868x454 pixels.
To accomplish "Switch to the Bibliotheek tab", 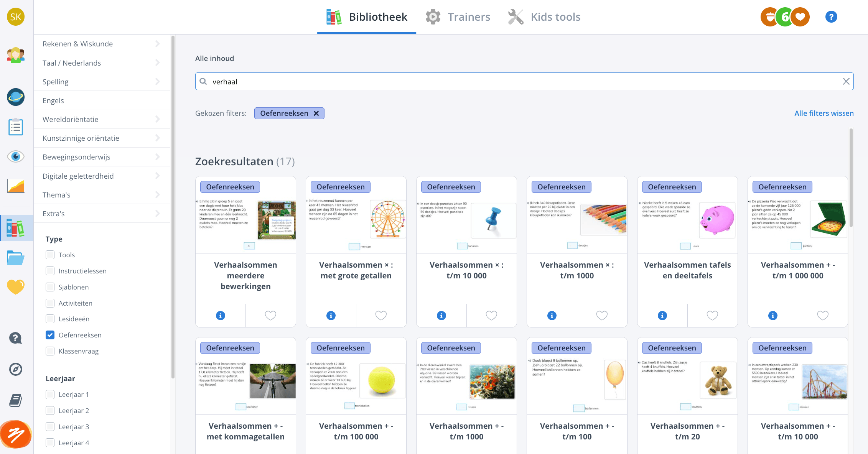I will click(367, 17).
